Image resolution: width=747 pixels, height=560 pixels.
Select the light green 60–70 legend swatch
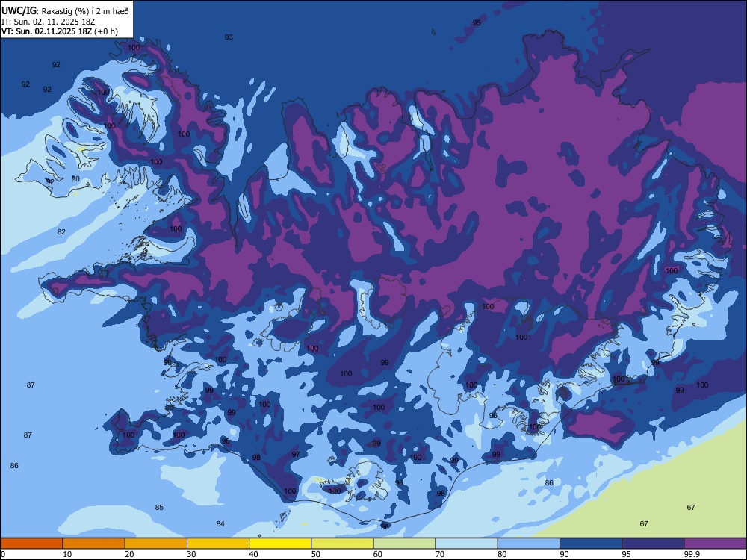404,544
